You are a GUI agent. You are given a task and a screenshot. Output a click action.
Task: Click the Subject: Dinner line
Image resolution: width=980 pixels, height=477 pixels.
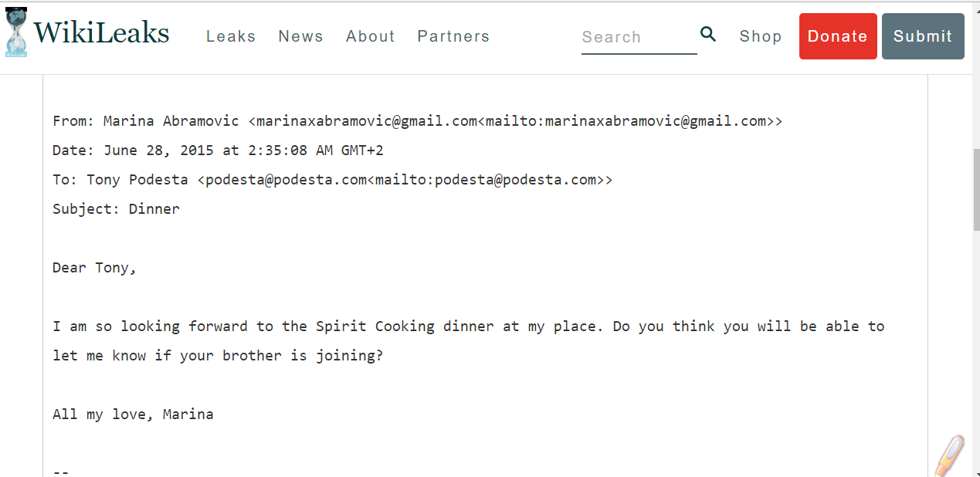click(x=116, y=209)
